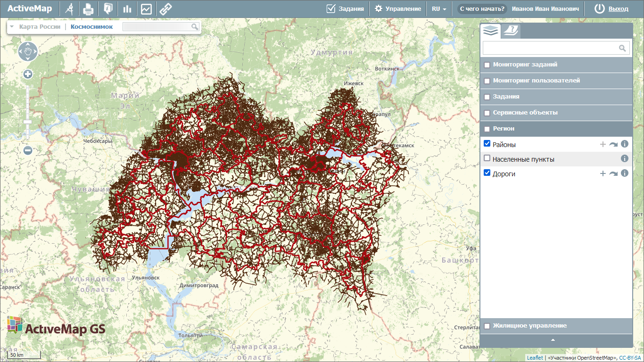Show info for the Дороги layer

[x=625, y=173]
